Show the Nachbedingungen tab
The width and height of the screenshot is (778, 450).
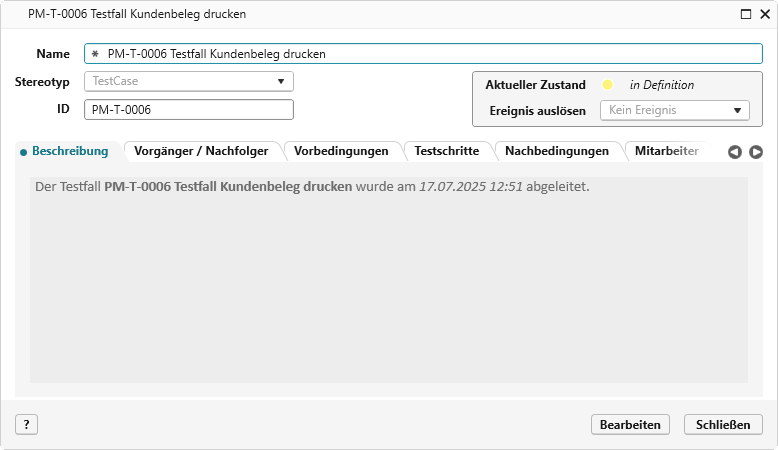(x=557, y=151)
